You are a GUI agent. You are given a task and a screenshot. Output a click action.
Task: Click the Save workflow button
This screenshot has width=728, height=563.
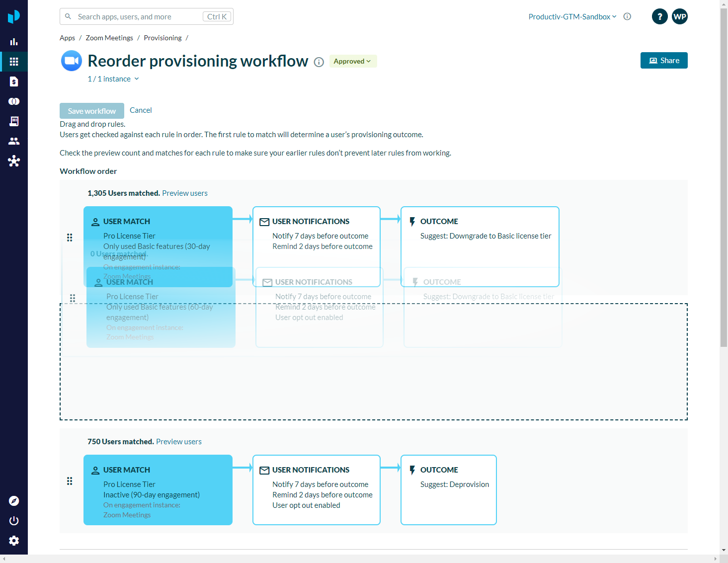[92, 111]
